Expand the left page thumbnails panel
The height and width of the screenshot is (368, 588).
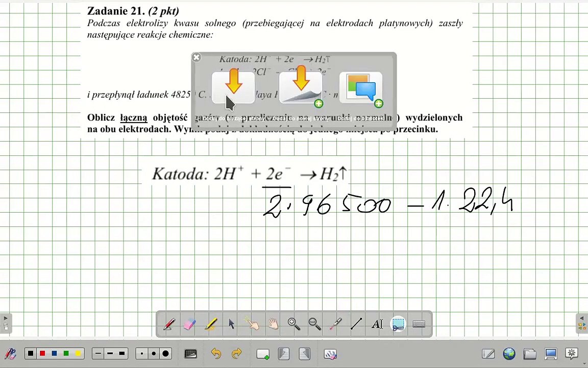point(6,323)
